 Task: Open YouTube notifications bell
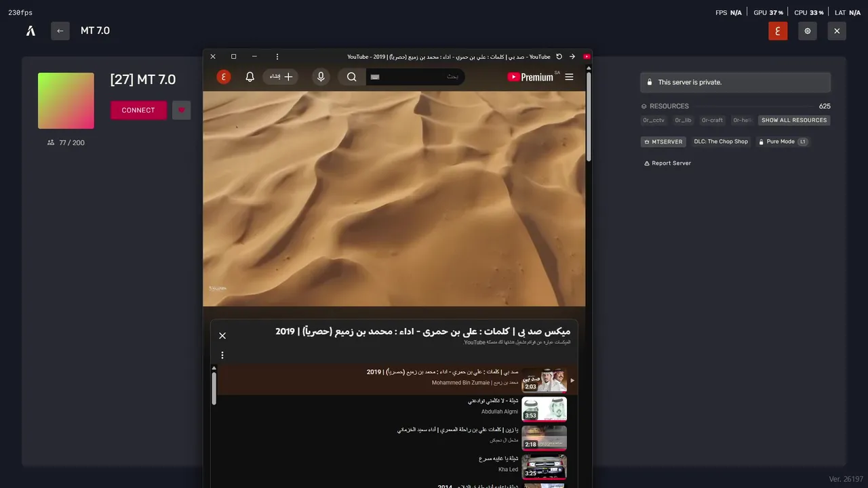(x=250, y=77)
